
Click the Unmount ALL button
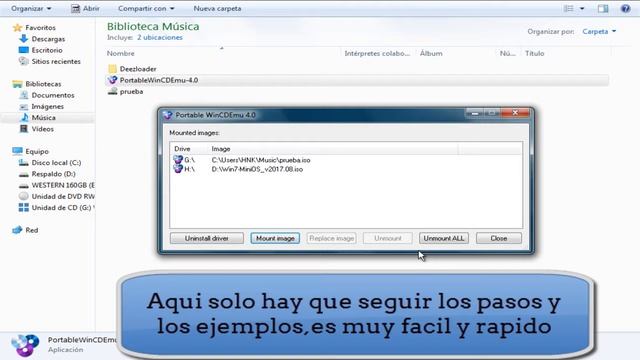click(444, 238)
